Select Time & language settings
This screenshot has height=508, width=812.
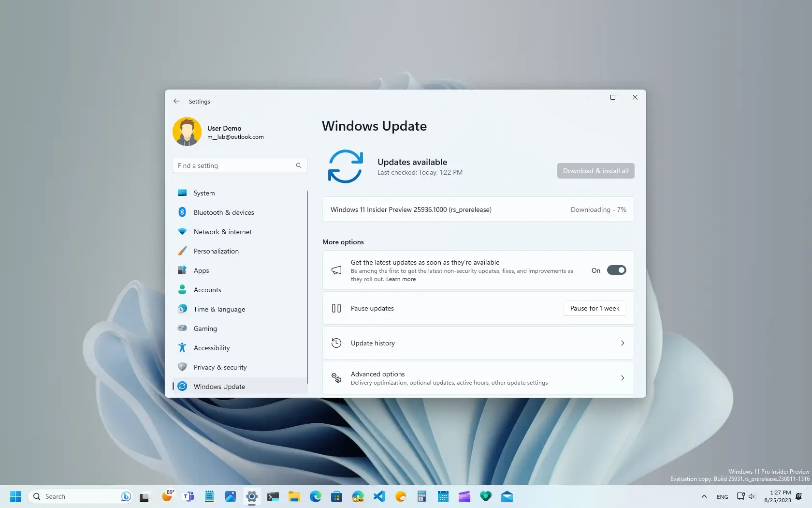(218, 309)
